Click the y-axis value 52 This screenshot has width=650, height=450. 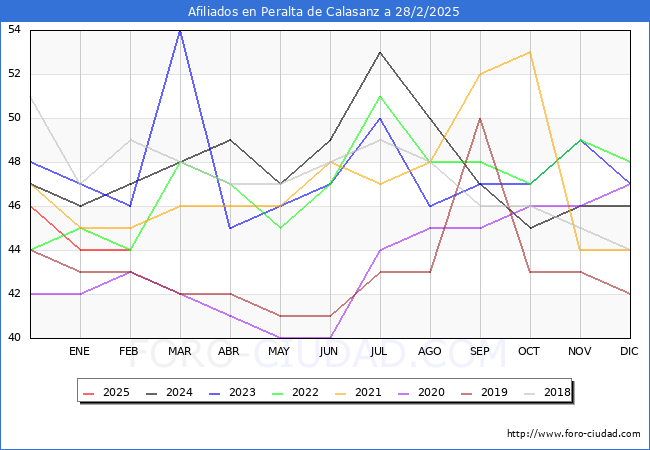(x=14, y=74)
